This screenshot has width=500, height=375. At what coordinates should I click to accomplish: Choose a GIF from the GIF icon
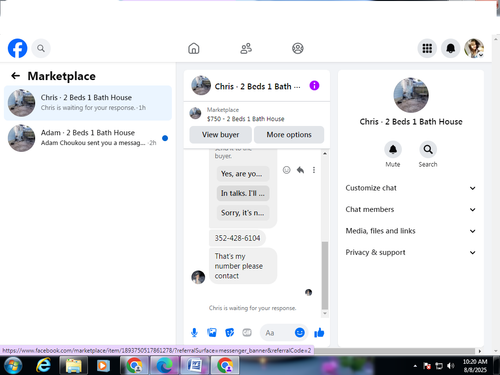247,332
